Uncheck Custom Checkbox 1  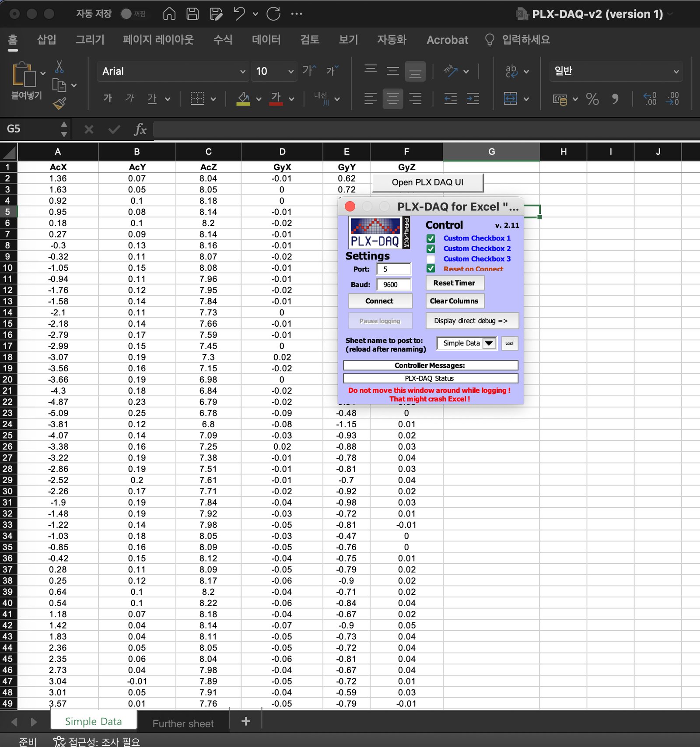point(431,238)
